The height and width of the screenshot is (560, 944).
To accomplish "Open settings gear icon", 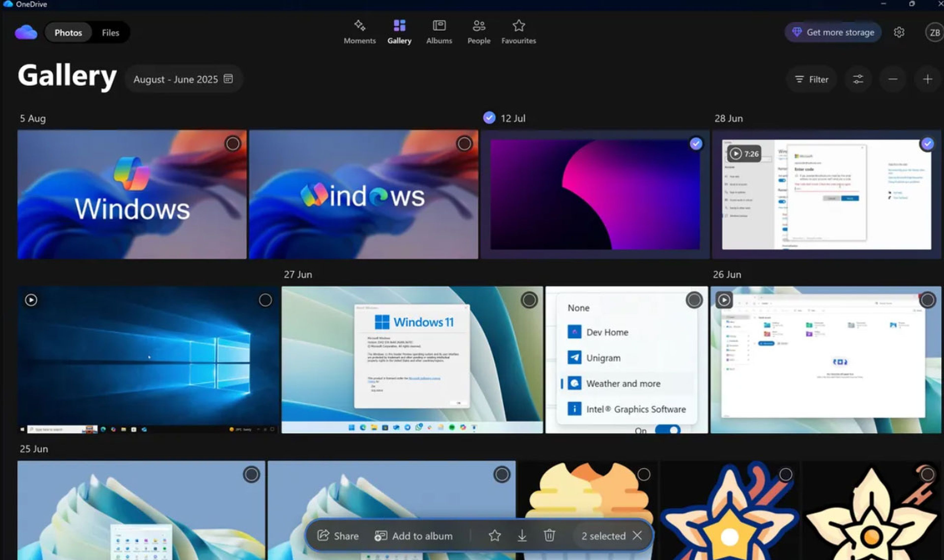I will (x=899, y=32).
